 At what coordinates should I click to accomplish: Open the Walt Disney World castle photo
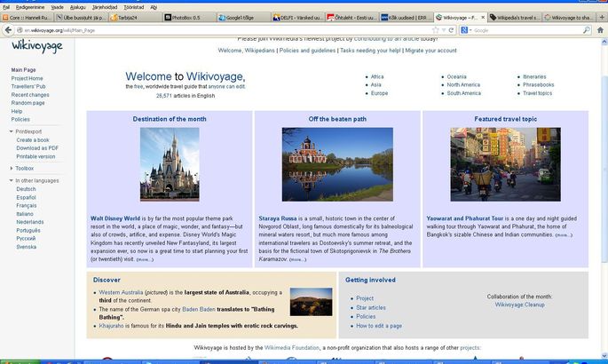(170, 164)
